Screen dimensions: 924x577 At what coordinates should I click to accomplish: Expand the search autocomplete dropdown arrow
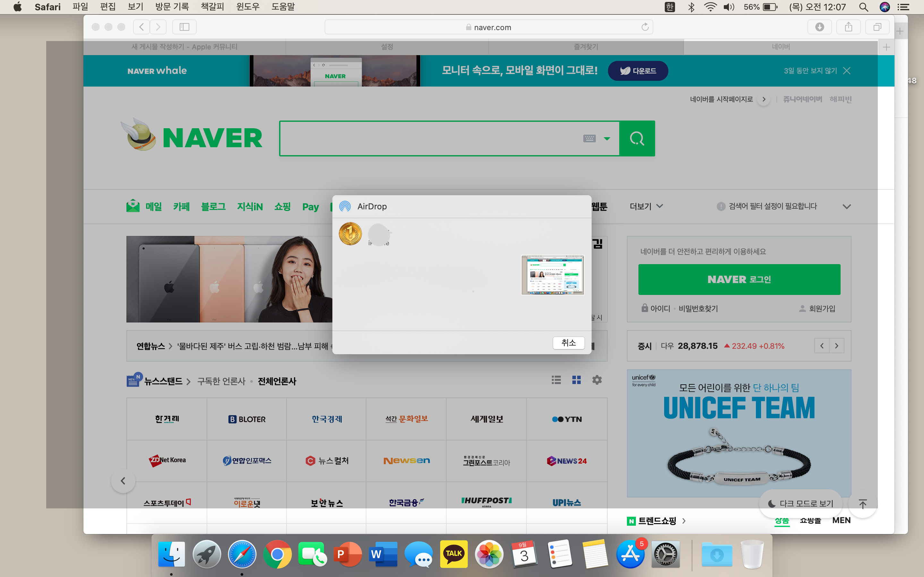pos(607,138)
